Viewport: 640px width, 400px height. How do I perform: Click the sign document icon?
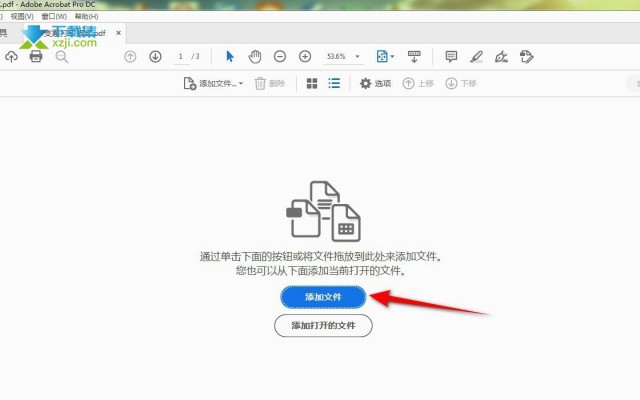501,56
